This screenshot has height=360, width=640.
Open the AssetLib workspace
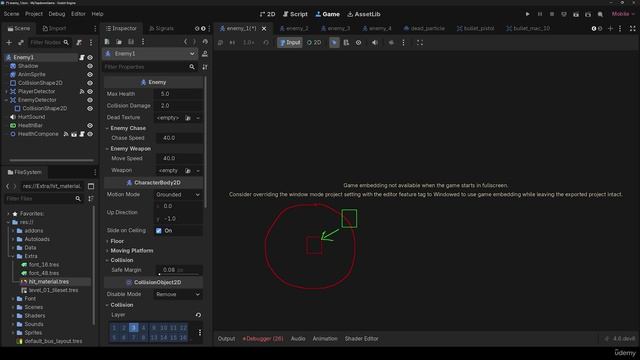tap(364, 14)
